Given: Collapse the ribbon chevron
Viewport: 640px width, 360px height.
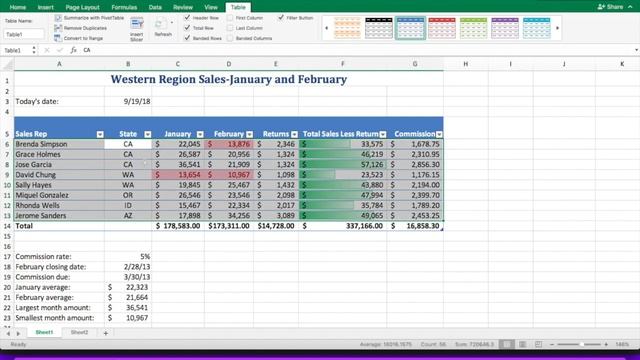Looking at the screenshot, I should 631,7.
